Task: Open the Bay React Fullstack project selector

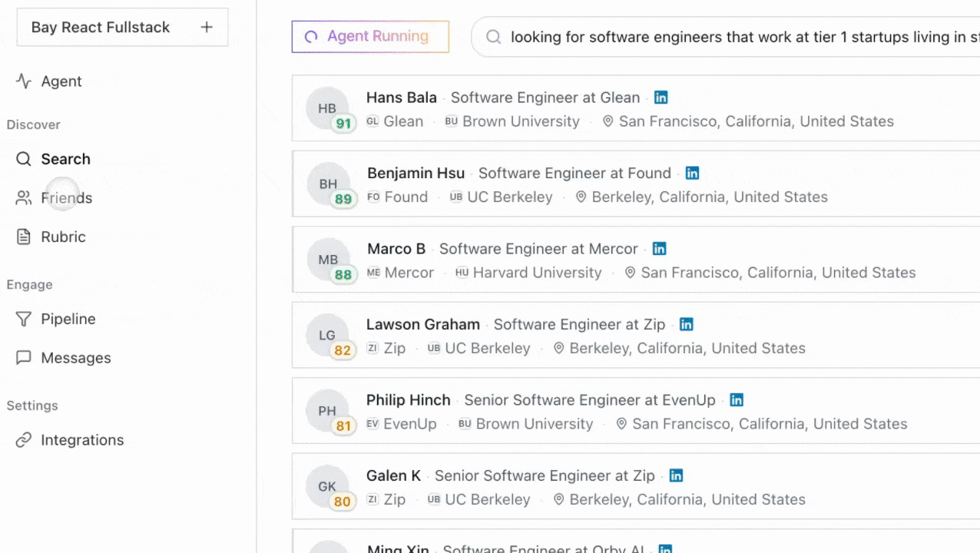Action: [x=101, y=28]
